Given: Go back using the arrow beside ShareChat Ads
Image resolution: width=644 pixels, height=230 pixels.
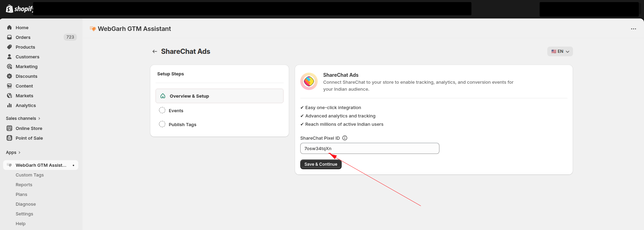Looking at the screenshot, I should pyautogui.click(x=155, y=51).
